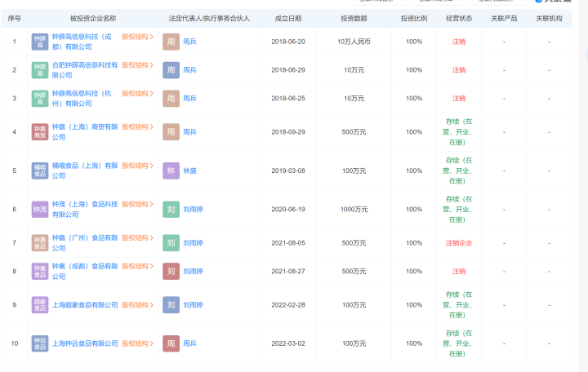Select the date 2022-03-02 cell

click(288, 343)
